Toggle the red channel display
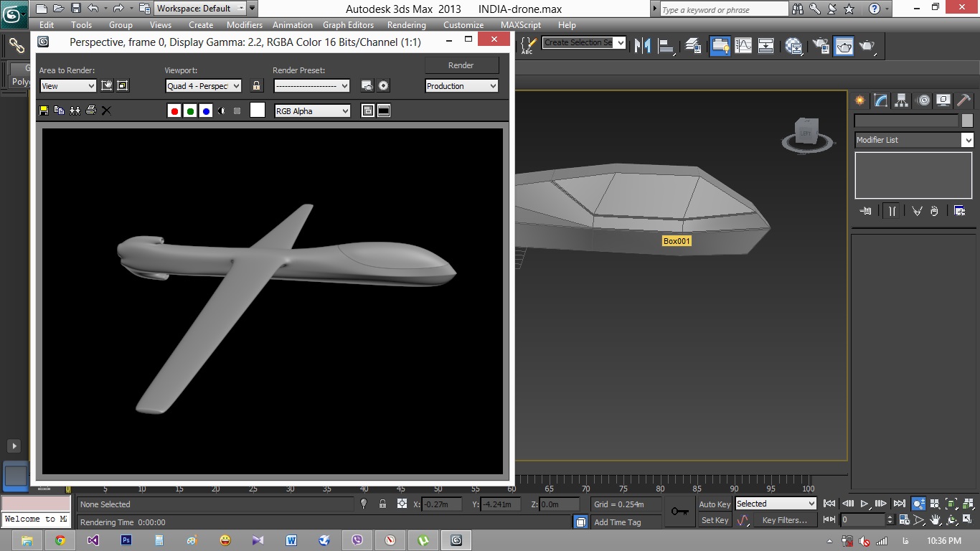This screenshot has width=980, height=551. click(x=174, y=111)
